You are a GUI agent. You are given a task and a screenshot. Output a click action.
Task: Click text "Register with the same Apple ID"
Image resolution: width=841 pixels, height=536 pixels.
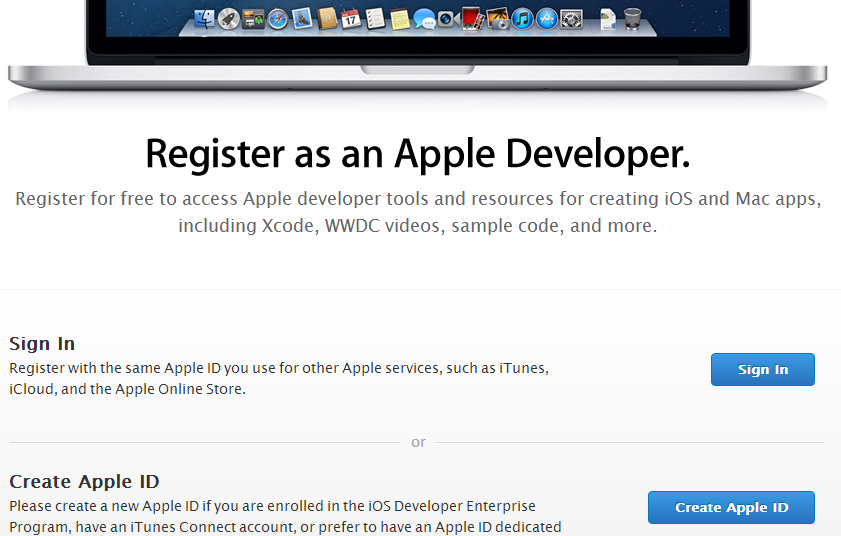tap(116, 368)
